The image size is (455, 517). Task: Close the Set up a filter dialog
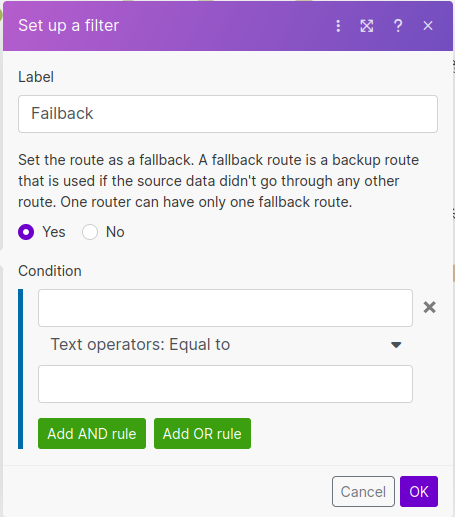coord(428,26)
